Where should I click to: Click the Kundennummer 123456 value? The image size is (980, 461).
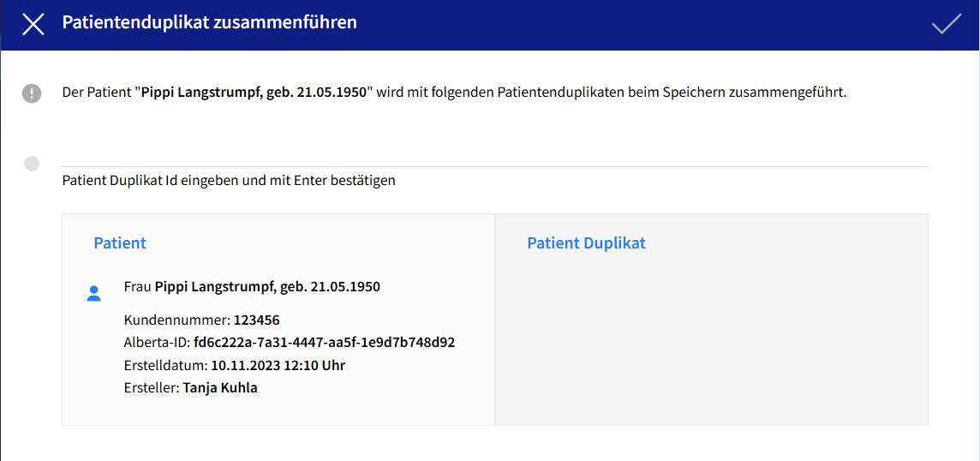click(x=256, y=320)
